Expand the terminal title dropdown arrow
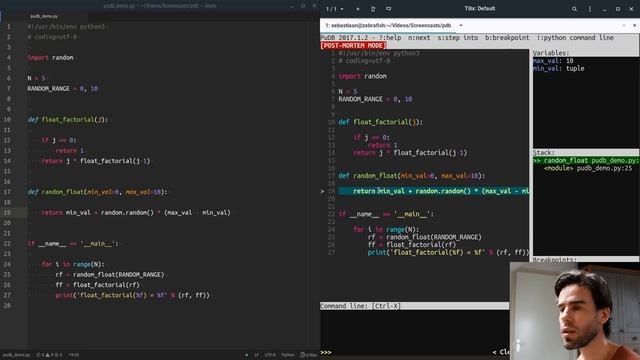 tap(461, 25)
